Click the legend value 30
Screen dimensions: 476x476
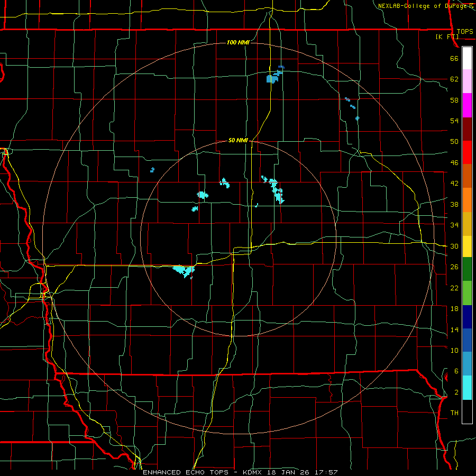454,246
